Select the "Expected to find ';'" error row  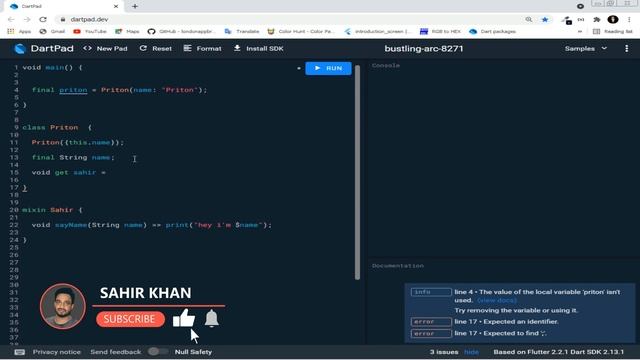(520, 333)
